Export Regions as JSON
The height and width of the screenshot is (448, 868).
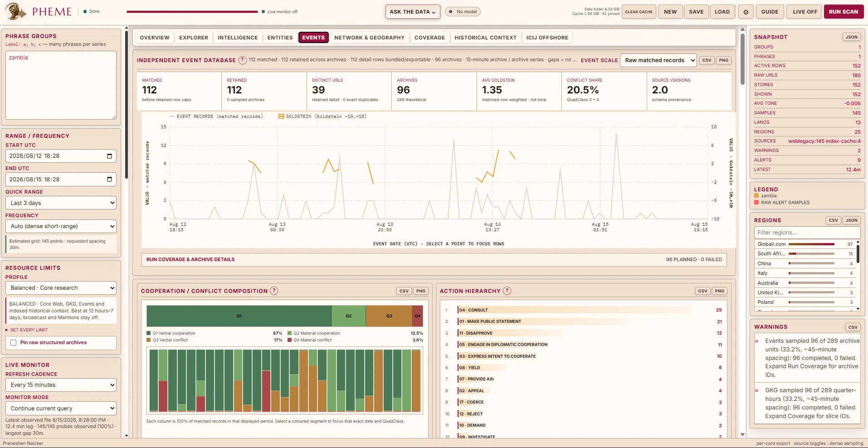coord(851,220)
